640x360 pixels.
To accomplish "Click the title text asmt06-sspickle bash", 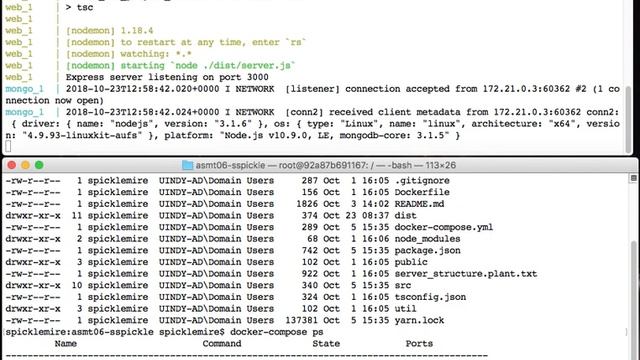I will (x=326, y=165).
